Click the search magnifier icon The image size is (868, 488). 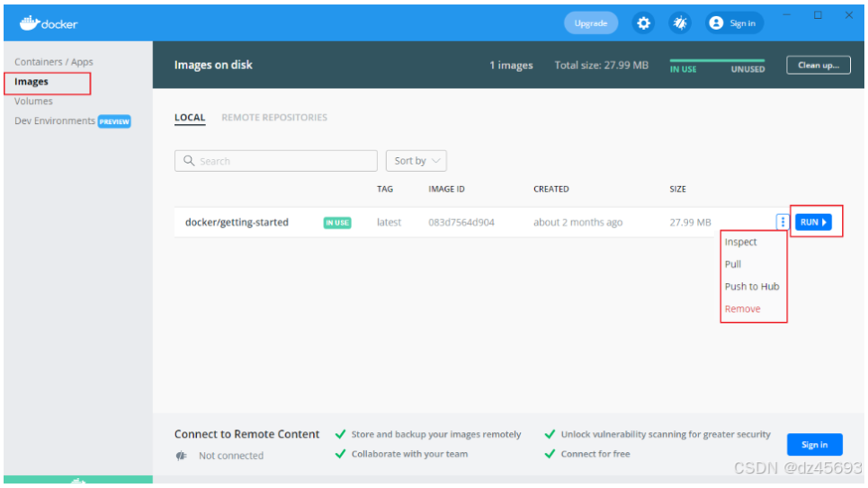pos(189,161)
